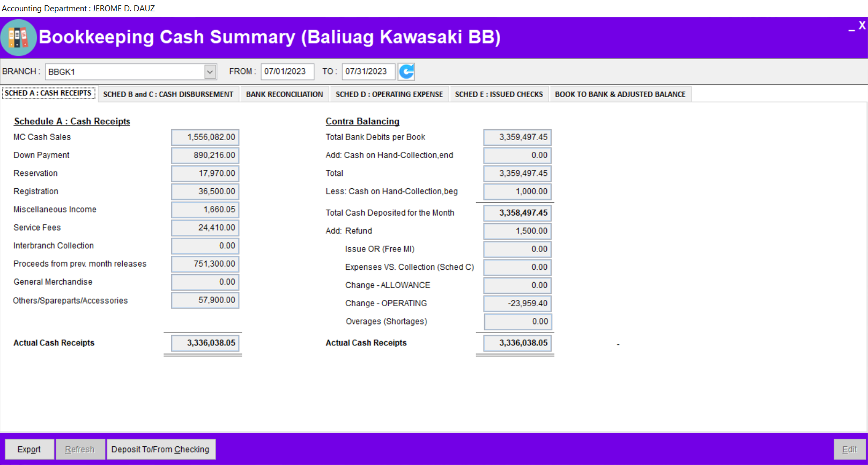The width and height of the screenshot is (868, 465).
Task: Click Total Cash Deposited for the Month value
Action: click(517, 213)
